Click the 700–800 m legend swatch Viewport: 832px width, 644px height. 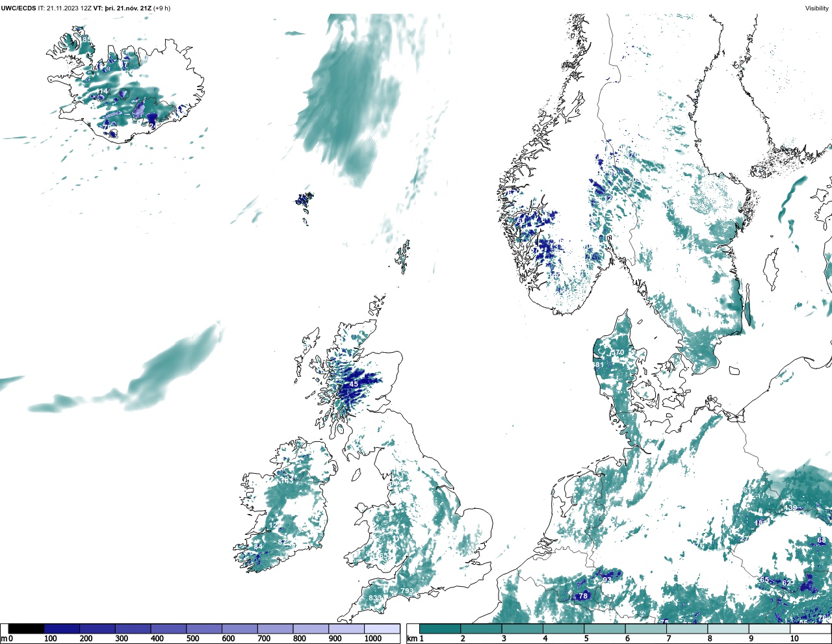(275, 629)
